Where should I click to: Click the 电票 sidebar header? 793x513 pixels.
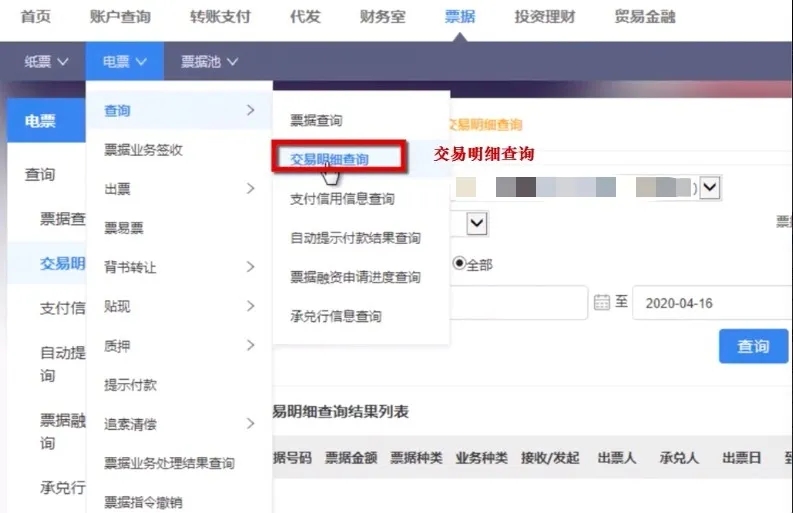(x=46, y=120)
